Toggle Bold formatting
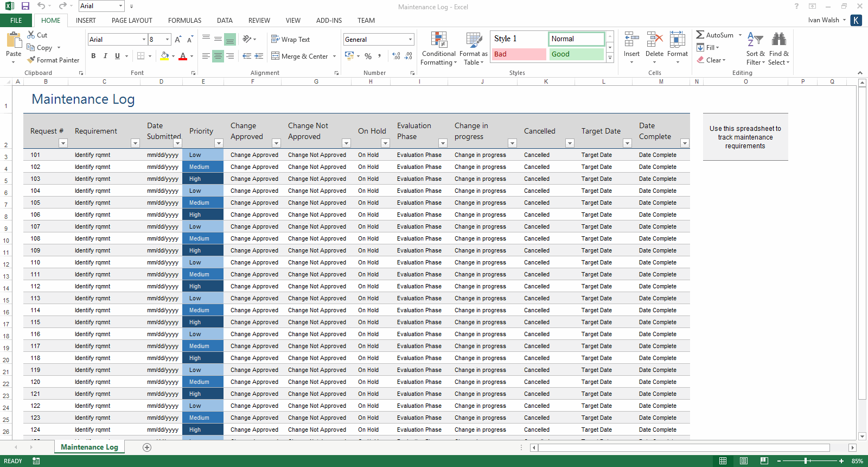868x467 pixels. pos(93,56)
